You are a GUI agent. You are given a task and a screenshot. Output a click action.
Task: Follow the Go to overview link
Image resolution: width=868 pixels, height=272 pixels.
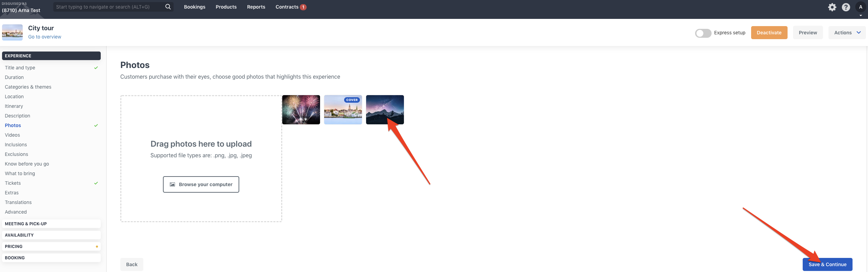(45, 37)
